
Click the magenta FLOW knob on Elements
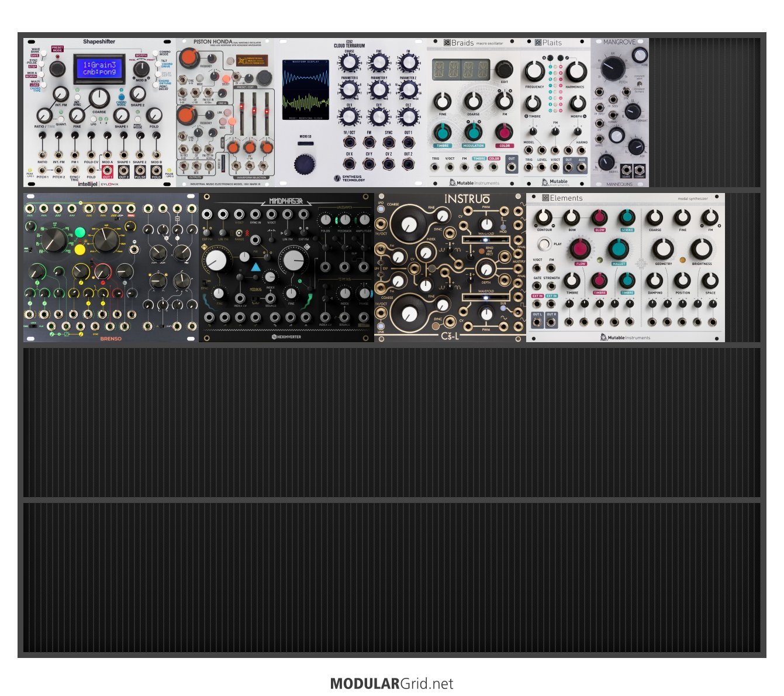[x=580, y=249]
